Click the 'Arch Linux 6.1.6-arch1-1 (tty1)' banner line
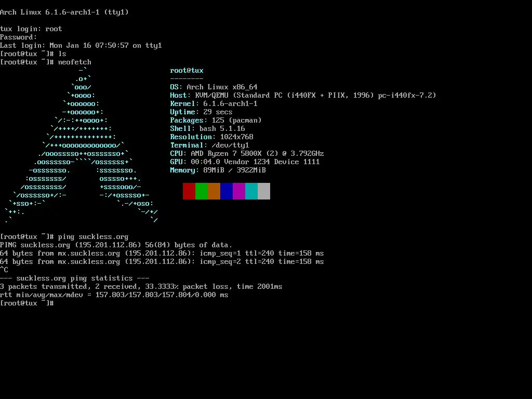 [64, 12]
